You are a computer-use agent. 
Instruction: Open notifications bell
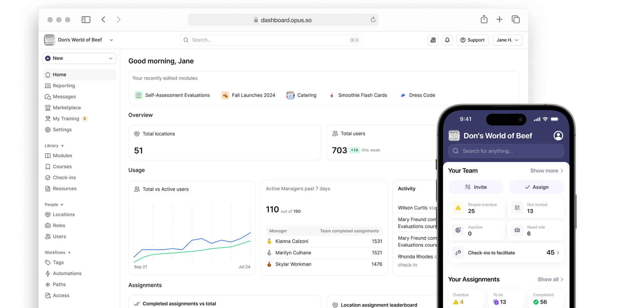447,40
